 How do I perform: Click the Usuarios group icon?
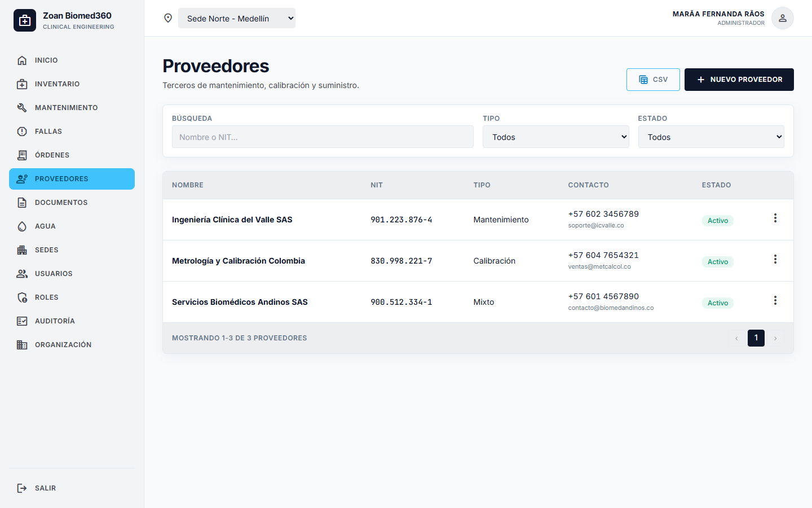22,274
